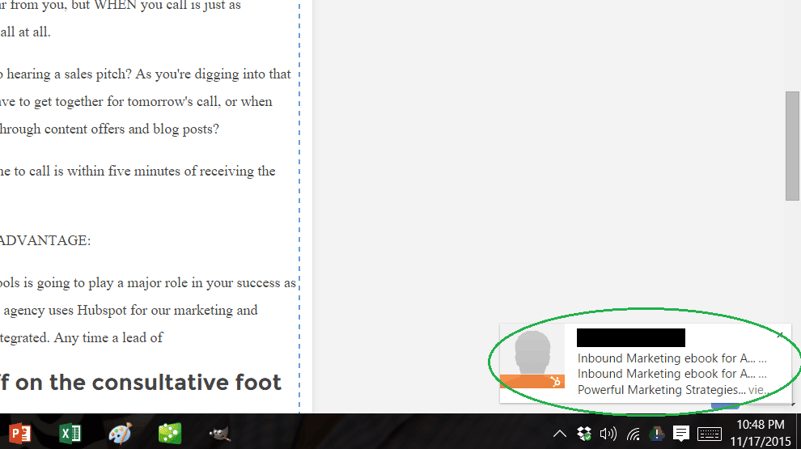Open GIMP from the taskbar
Viewport: 801px width, 449px height.
219,433
